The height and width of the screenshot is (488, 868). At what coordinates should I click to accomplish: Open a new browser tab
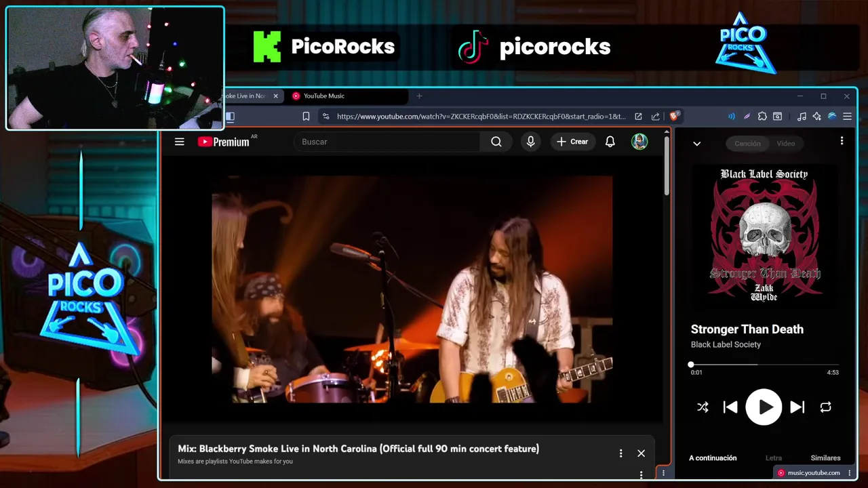click(419, 96)
